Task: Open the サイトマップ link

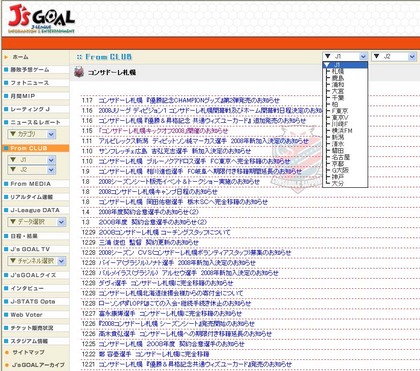Action: click(x=28, y=352)
